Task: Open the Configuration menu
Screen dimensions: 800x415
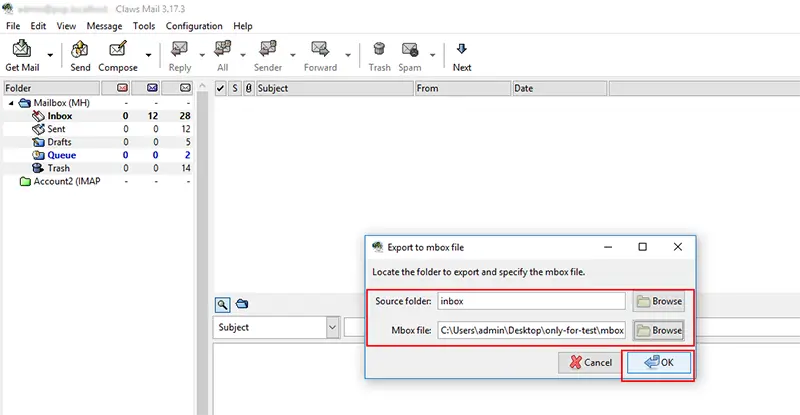Action: [194, 26]
